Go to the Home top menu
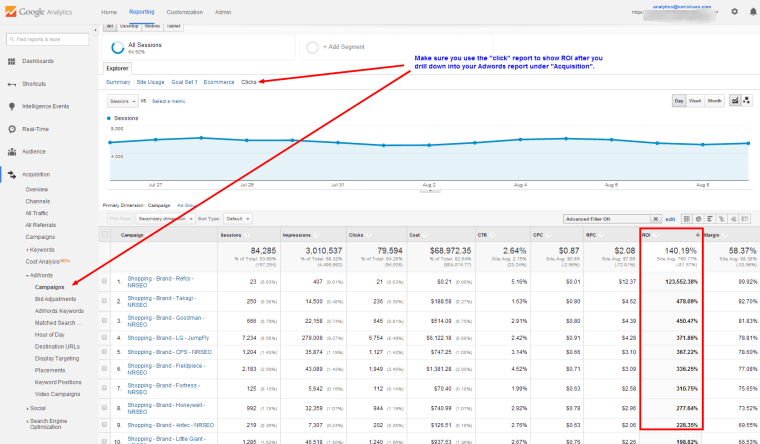Viewport: 760px width, 444px height. (x=109, y=12)
